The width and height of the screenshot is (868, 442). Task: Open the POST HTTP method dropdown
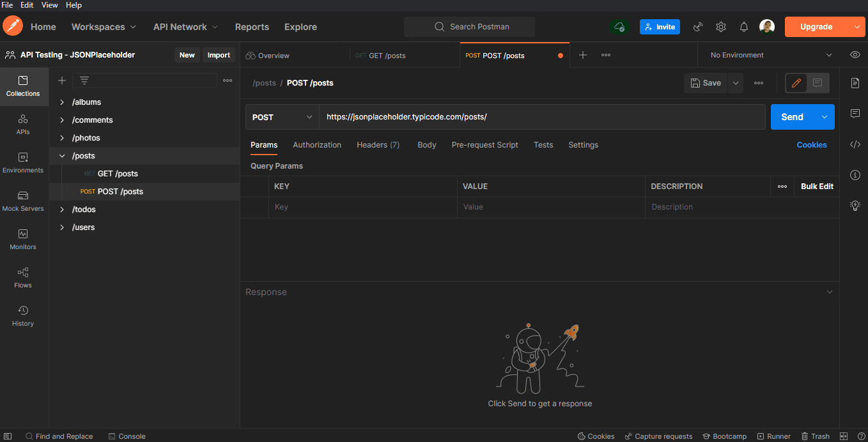tap(282, 118)
